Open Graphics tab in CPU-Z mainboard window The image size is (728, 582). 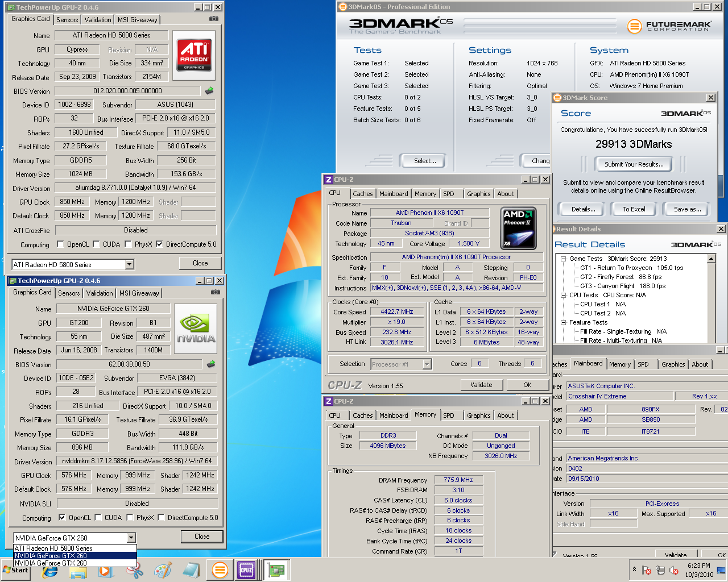(673, 364)
